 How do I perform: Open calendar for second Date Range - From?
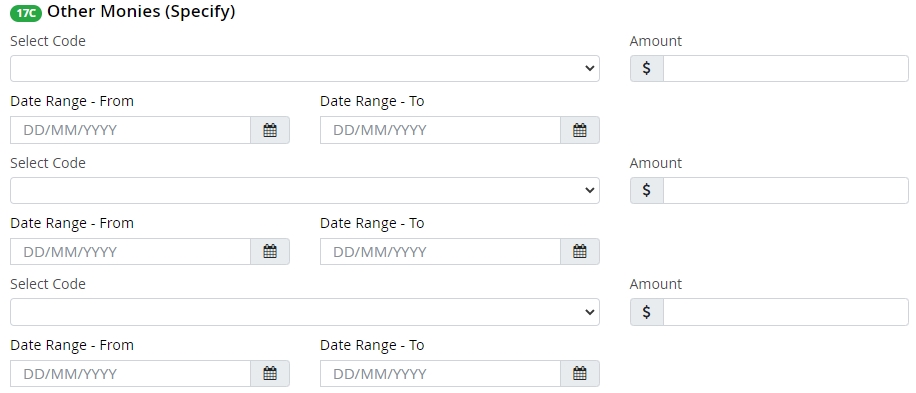pyautogui.click(x=270, y=252)
